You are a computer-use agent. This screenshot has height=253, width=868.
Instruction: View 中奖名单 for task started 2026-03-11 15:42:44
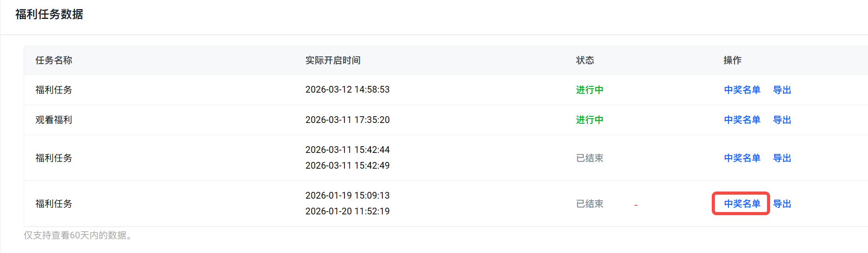pyautogui.click(x=742, y=158)
